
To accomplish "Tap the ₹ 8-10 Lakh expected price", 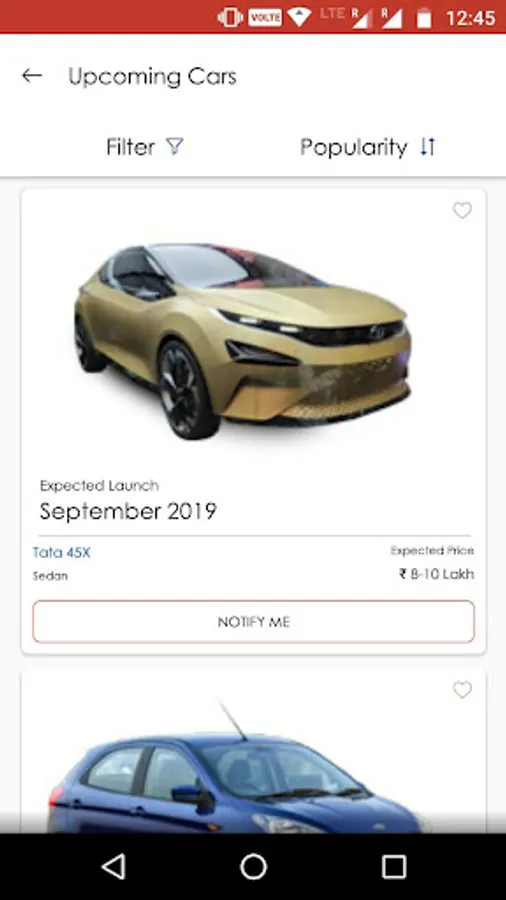I will tap(437, 574).
